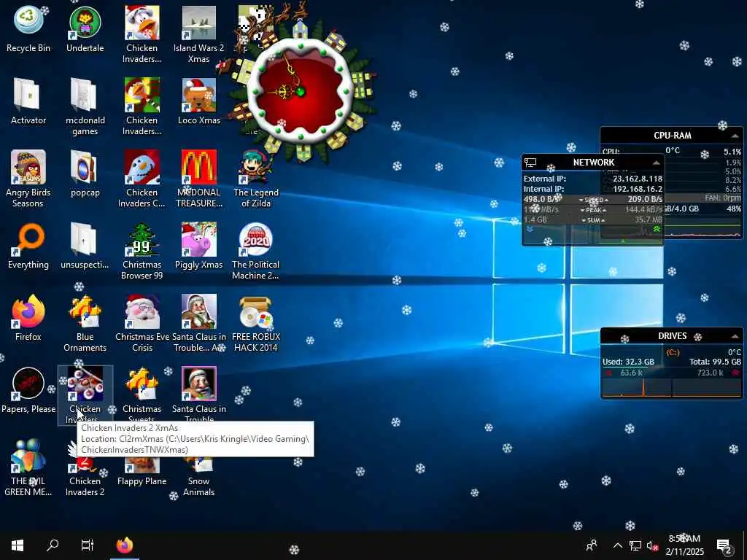Collapse the CPU-RAM gadget panel
747x560 pixels.
click(735, 136)
